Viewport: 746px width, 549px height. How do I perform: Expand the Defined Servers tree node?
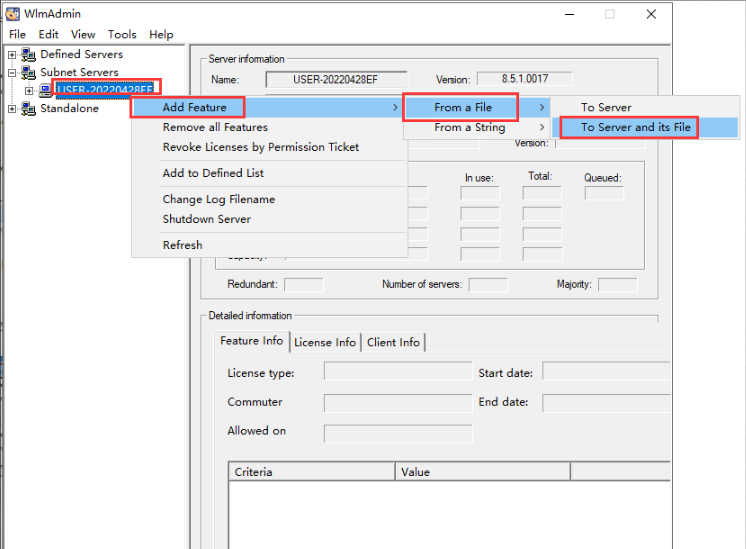coord(12,55)
